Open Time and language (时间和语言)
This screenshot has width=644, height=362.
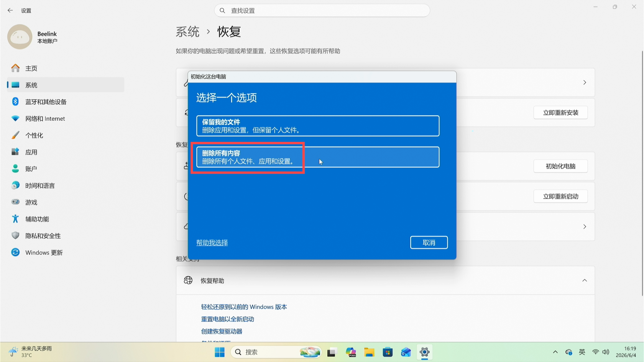(65, 186)
